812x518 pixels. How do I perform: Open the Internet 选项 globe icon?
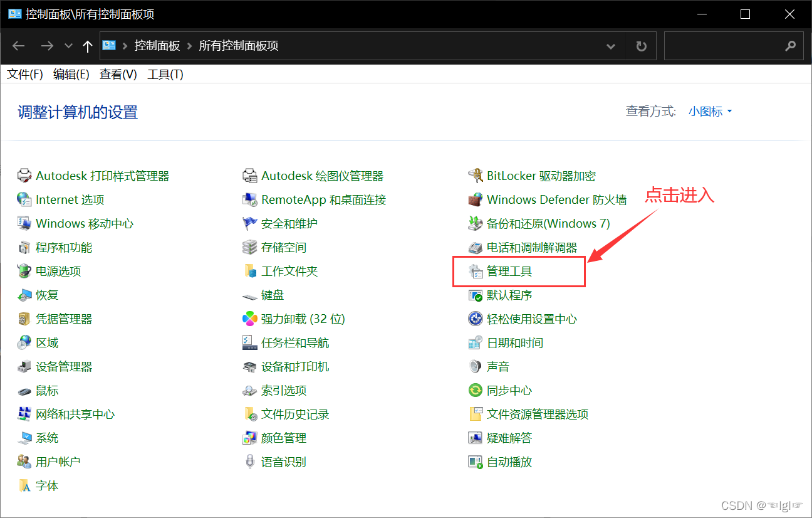pos(24,199)
